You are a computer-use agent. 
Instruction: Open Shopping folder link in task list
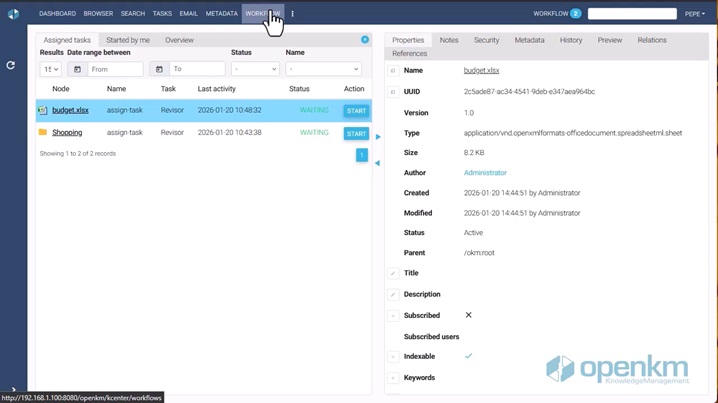point(67,132)
